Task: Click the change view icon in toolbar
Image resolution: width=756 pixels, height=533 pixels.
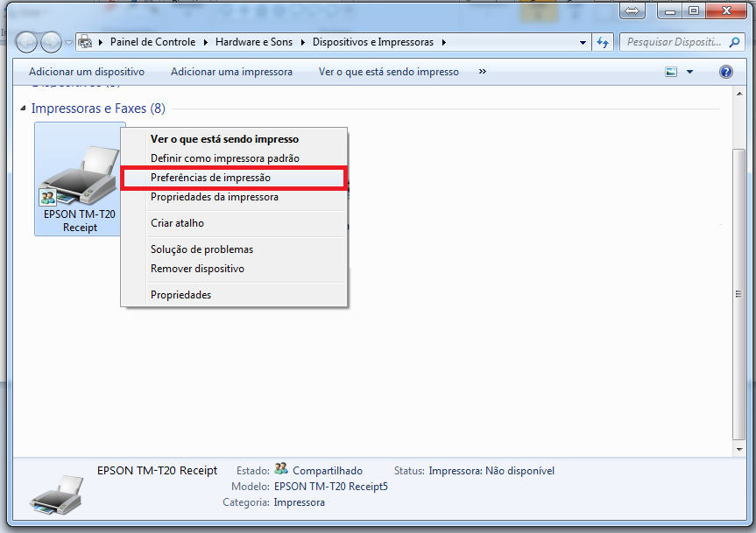Action: (x=672, y=72)
